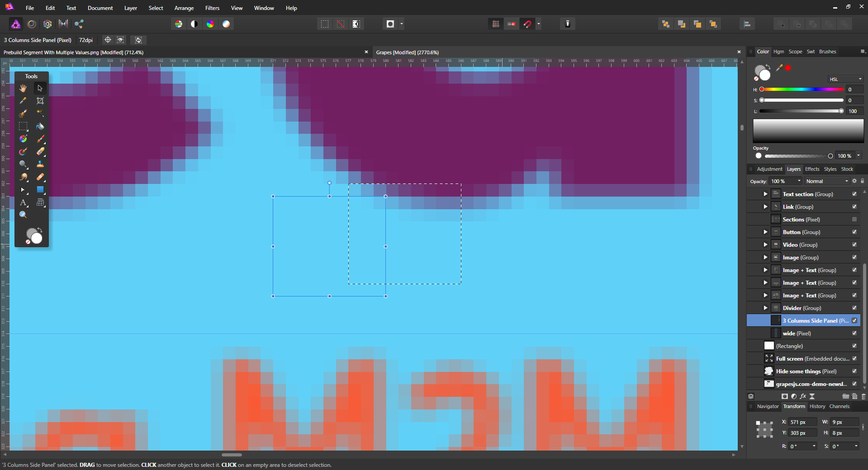Select the Gradient color wheel tool
The image size is (868, 470).
click(23, 139)
